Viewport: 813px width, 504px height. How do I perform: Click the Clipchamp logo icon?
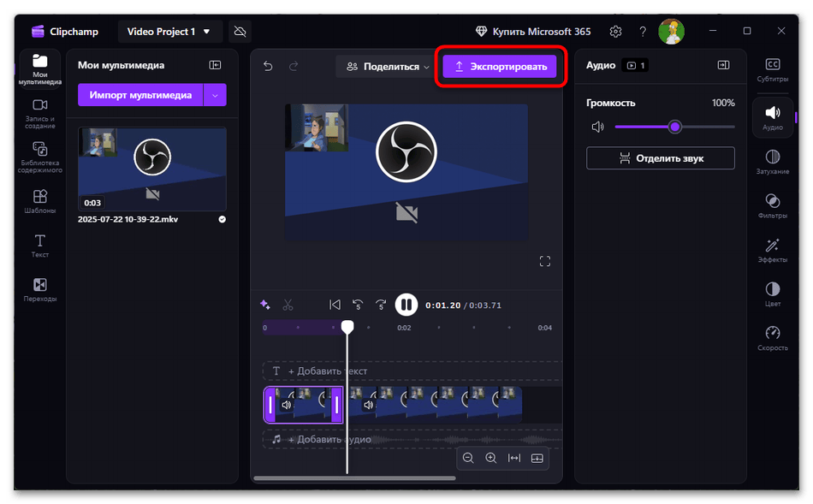38,32
